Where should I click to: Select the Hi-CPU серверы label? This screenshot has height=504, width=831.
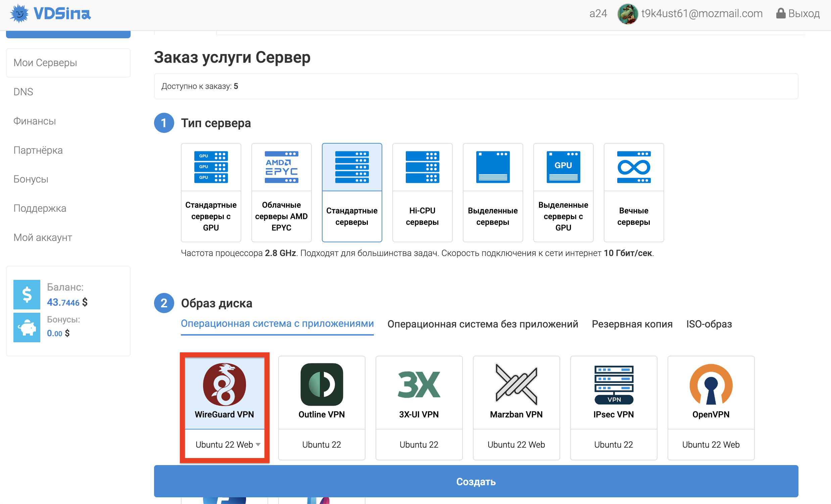[422, 216]
